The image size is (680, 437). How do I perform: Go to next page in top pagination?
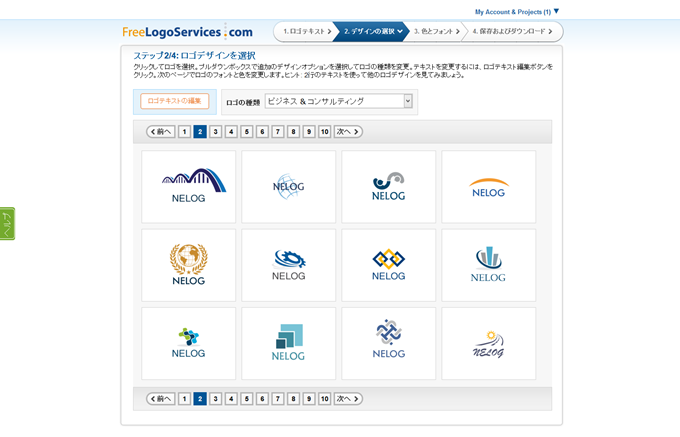[348, 132]
